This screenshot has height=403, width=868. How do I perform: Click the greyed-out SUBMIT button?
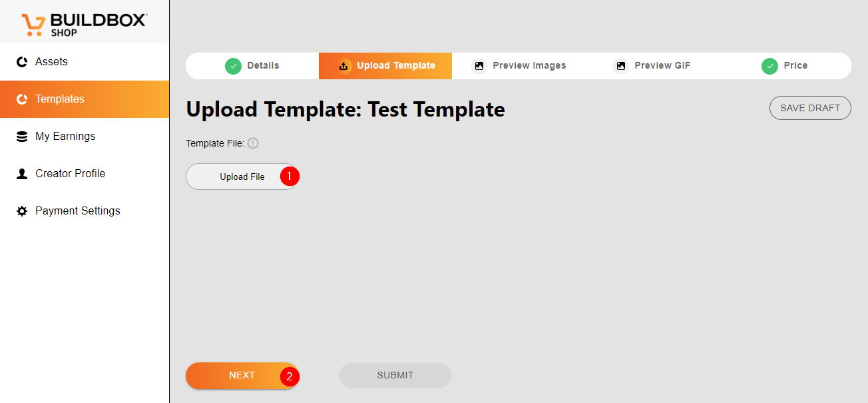tap(395, 376)
